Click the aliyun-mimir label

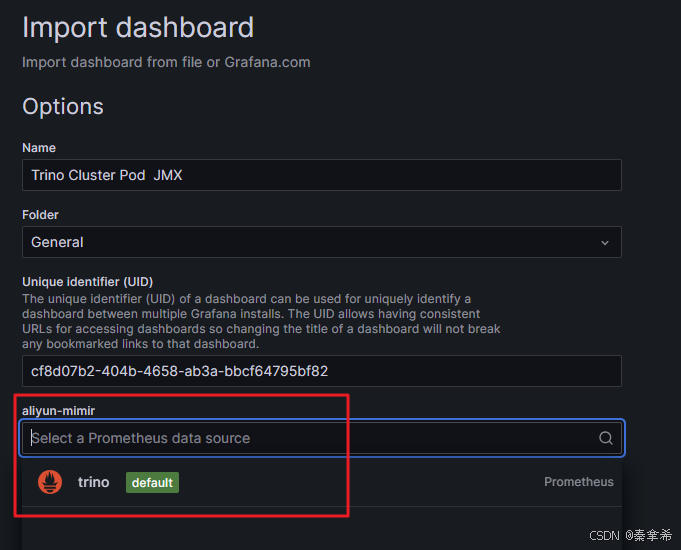tap(58, 411)
